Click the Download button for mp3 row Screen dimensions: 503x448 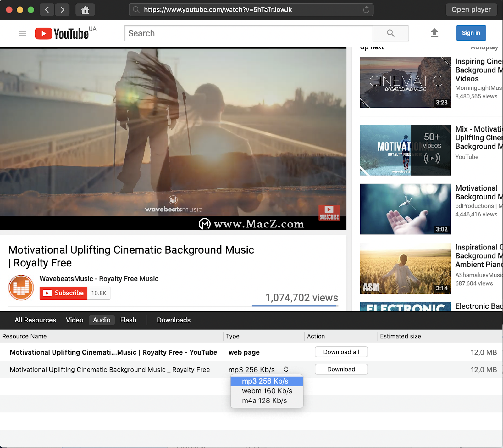(341, 369)
